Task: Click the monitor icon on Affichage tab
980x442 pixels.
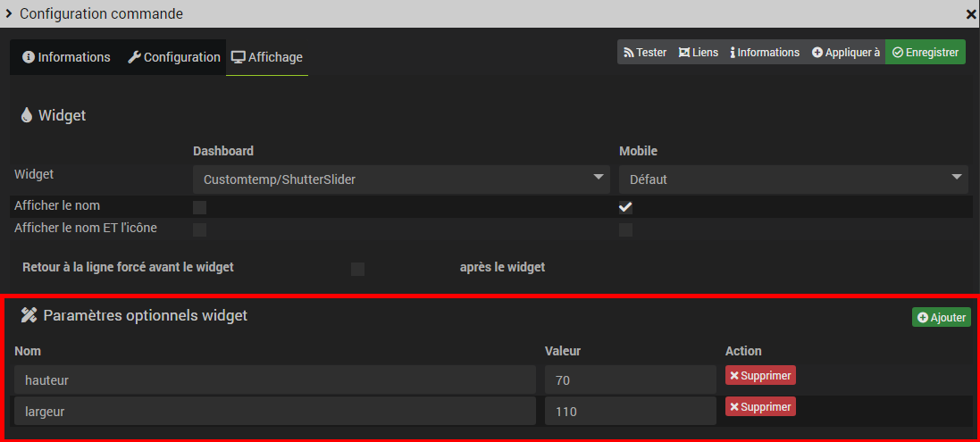Action: [238, 57]
